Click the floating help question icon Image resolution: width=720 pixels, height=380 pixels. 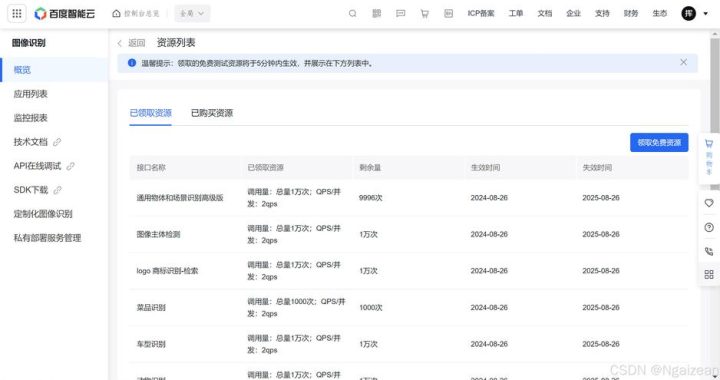click(x=709, y=228)
